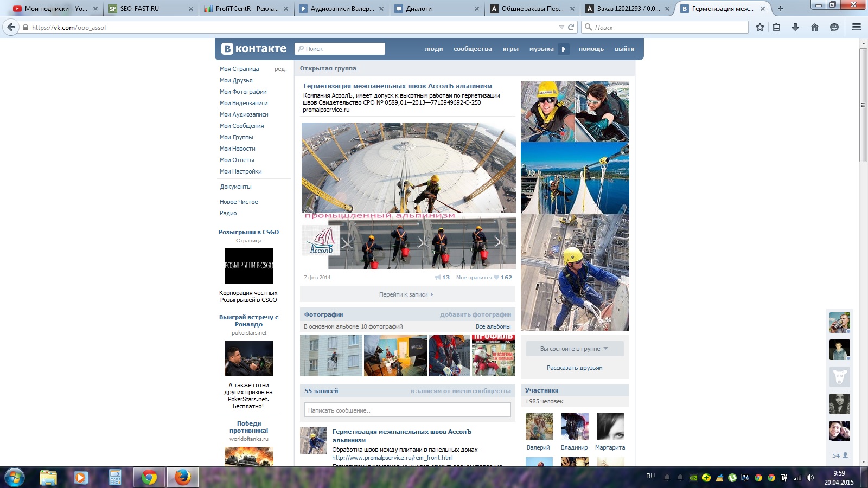This screenshot has height=488, width=868.
Task: Focus the VK 'Поиск' search field
Action: (340, 49)
